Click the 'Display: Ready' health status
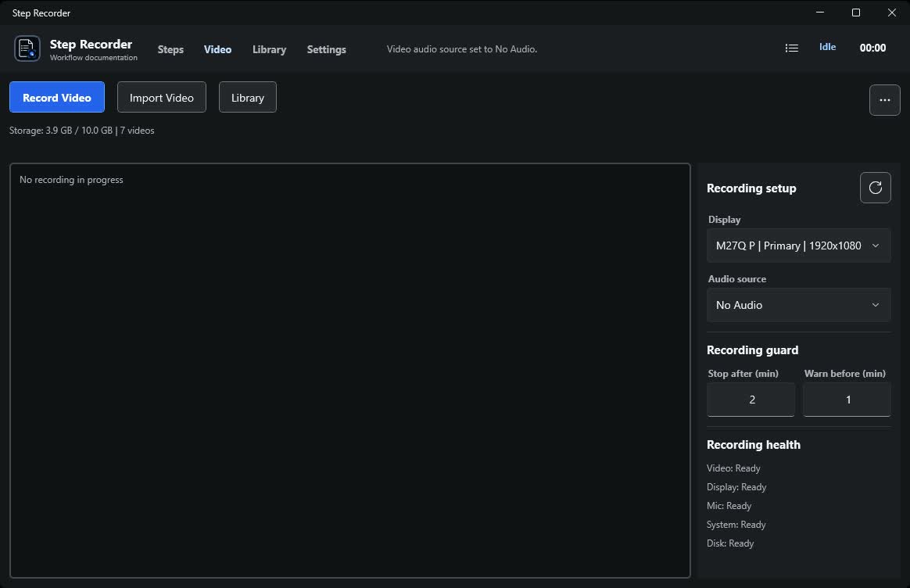This screenshot has width=910, height=588. (736, 487)
